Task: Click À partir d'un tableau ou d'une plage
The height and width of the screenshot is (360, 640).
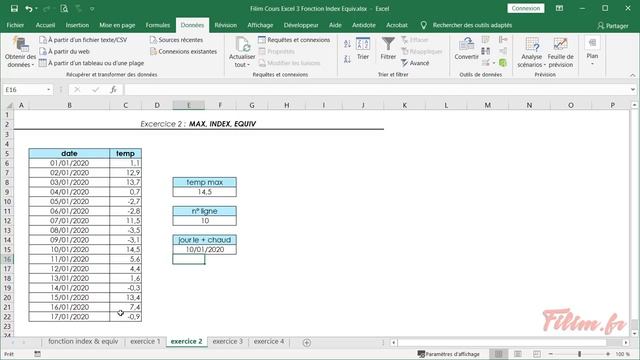Action: tap(91, 63)
